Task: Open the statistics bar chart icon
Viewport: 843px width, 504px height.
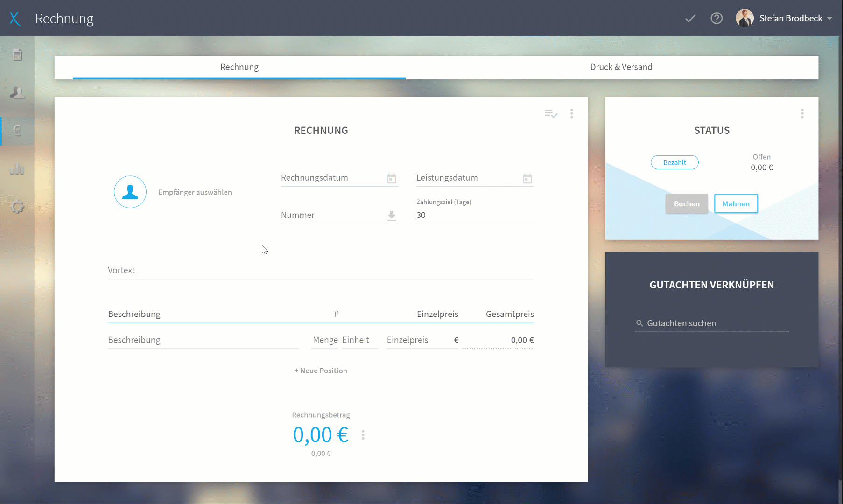Action: pos(17,168)
